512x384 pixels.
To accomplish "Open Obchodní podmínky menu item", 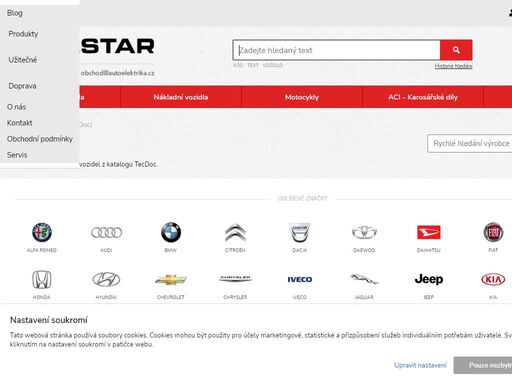I will point(40,139).
